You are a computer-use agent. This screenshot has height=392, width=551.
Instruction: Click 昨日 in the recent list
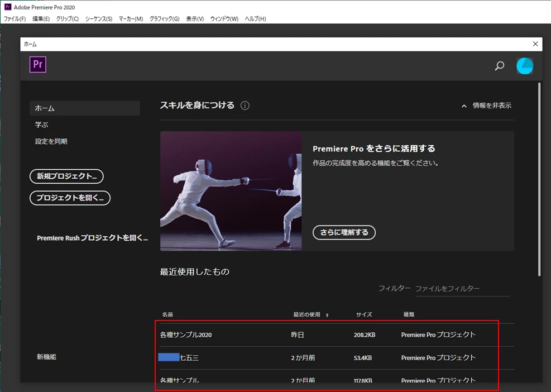click(298, 335)
